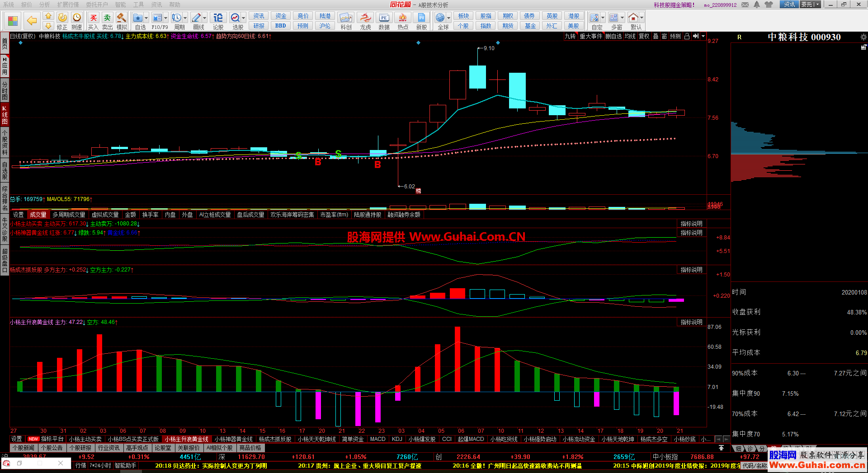
Task: Click the 资金 capital flow button
Action: pos(281,16)
